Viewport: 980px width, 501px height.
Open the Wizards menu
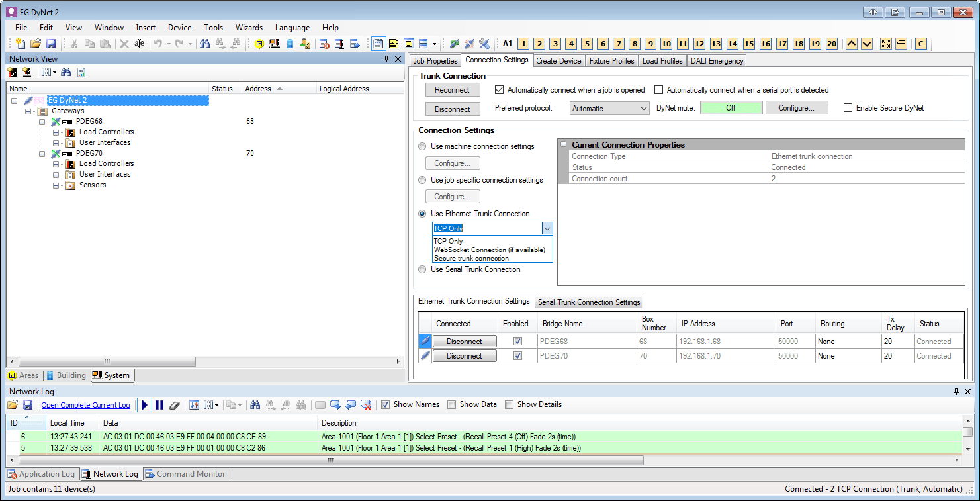click(x=249, y=28)
